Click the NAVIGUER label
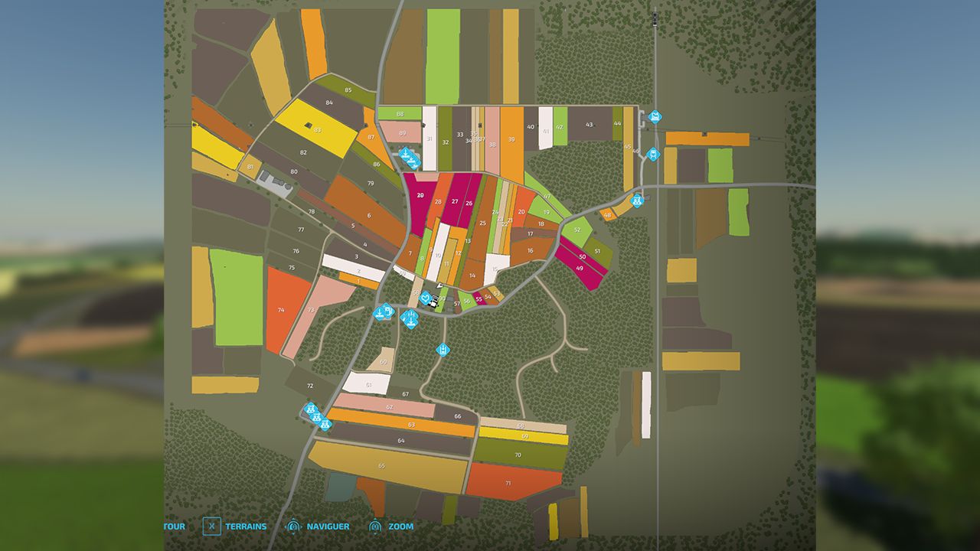 tap(328, 527)
